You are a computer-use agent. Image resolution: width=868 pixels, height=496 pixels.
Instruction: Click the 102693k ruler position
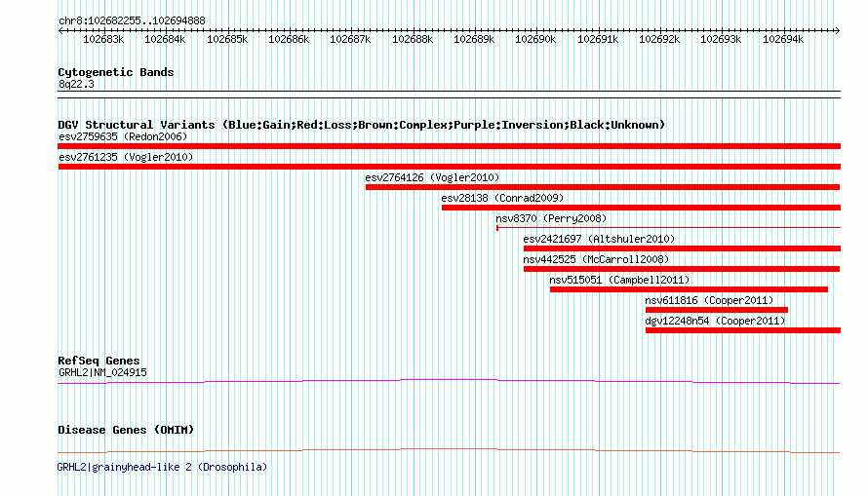tap(721, 39)
